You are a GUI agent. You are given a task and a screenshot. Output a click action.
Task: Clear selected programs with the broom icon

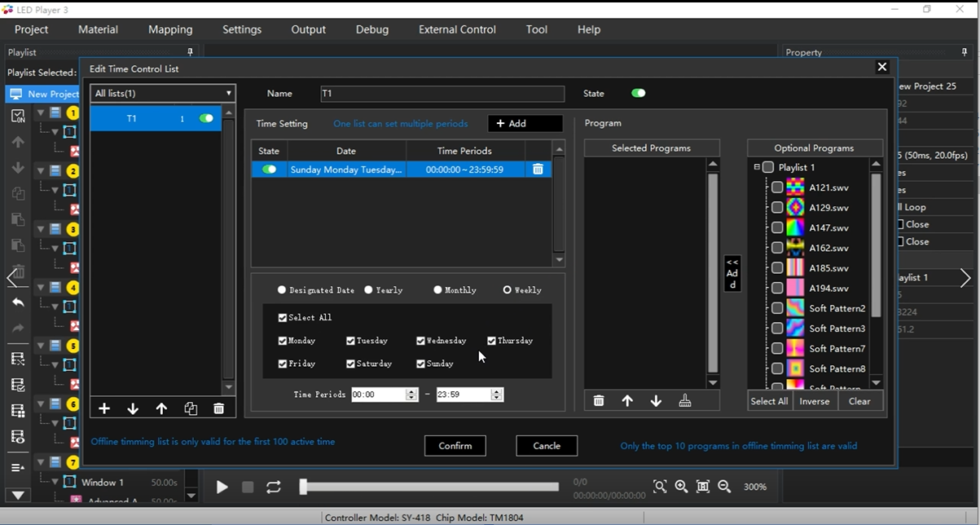(685, 401)
